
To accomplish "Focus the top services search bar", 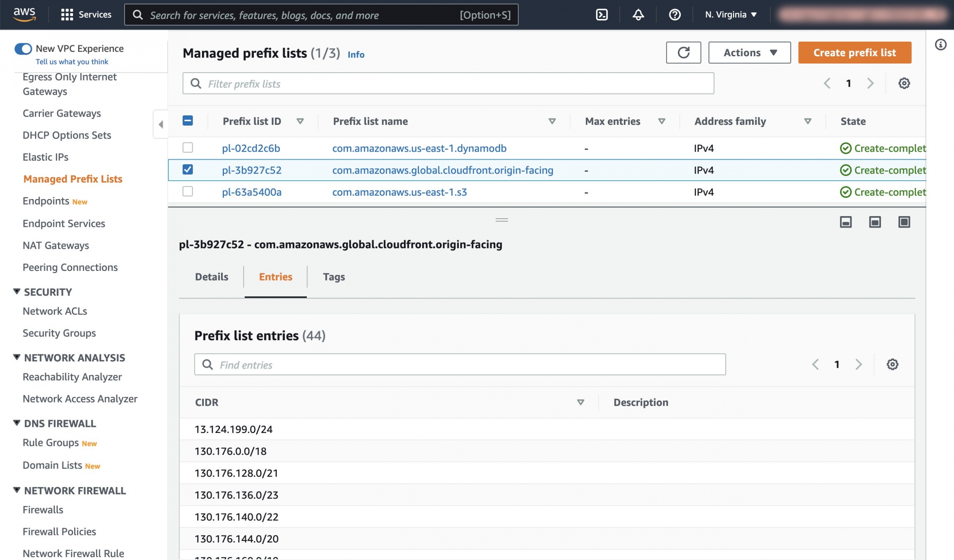I will coord(321,15).
